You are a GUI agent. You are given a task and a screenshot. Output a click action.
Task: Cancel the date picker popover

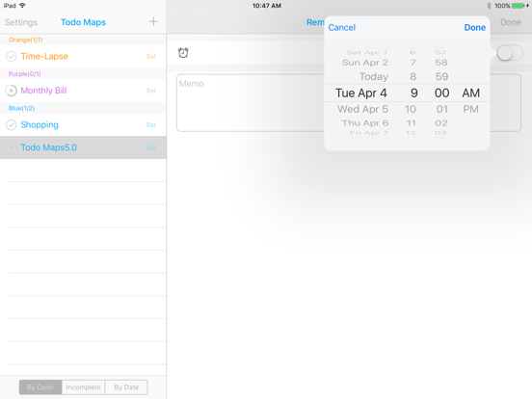coord(342,28)
